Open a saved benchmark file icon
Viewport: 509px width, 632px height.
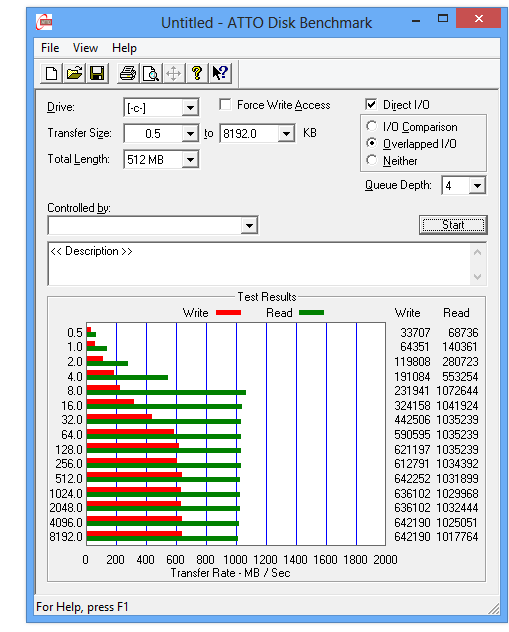pyautogui.click(x=74, y=73)
